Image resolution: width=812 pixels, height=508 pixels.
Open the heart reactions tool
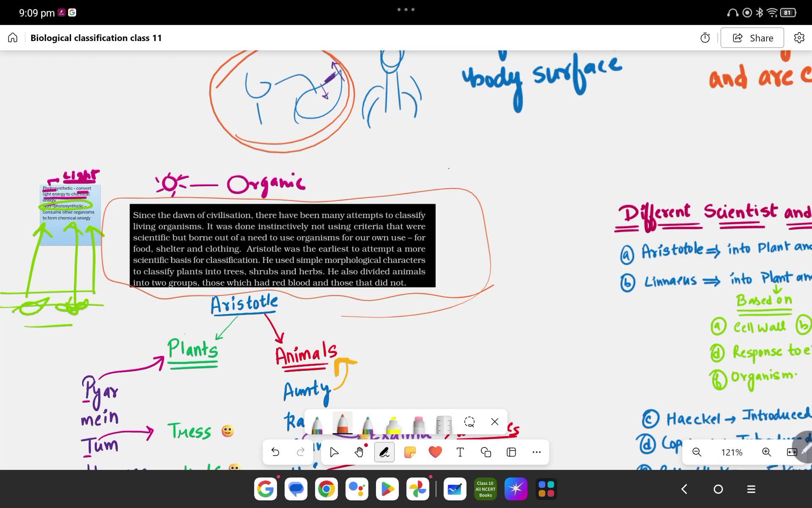click(435, 452)
